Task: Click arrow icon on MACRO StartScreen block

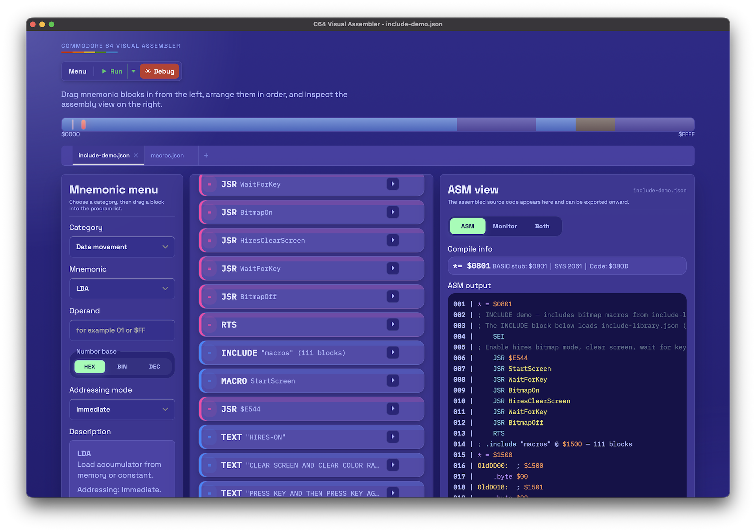Action: [x=393, y=381]
